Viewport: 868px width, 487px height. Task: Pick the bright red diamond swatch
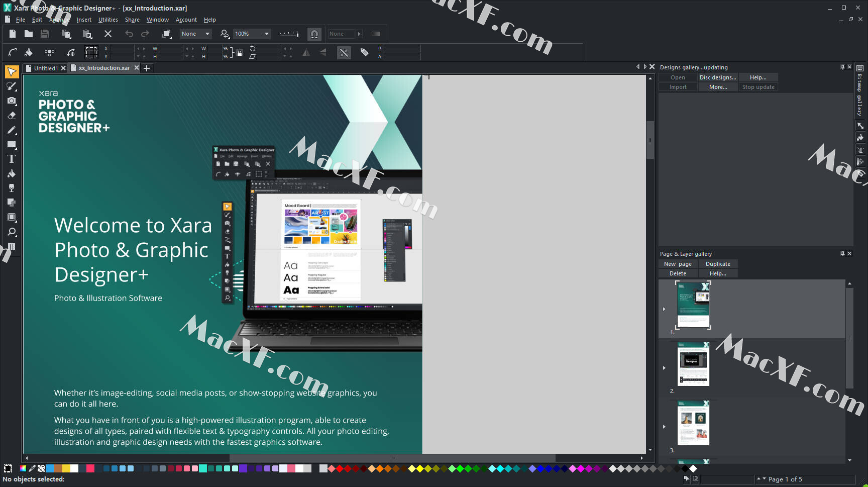(340, 468)
